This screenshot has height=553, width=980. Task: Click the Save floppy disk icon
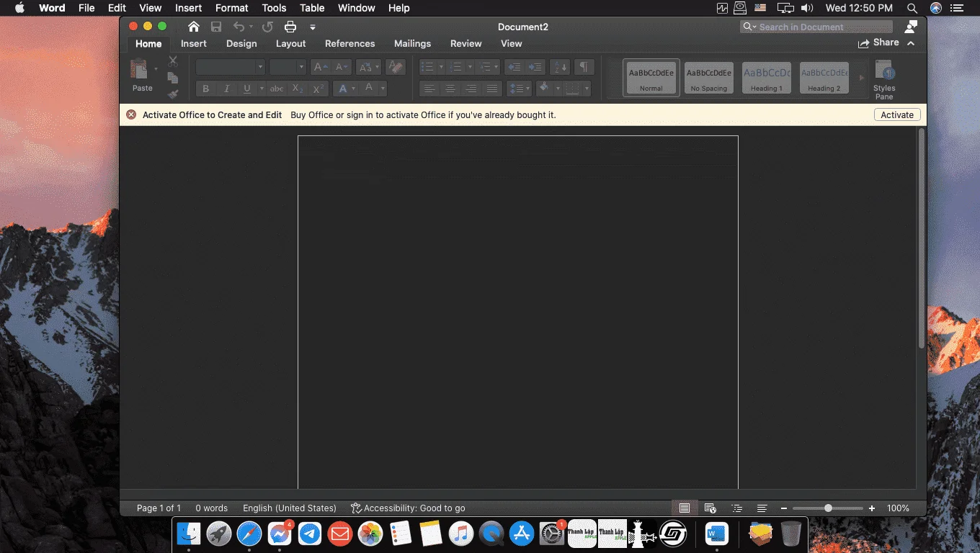coord(216,27)
